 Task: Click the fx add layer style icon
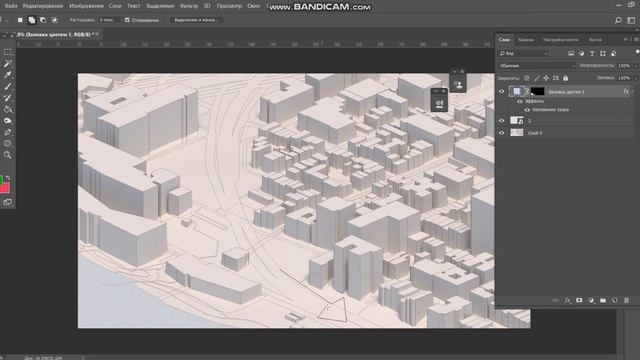coord(567,300)
